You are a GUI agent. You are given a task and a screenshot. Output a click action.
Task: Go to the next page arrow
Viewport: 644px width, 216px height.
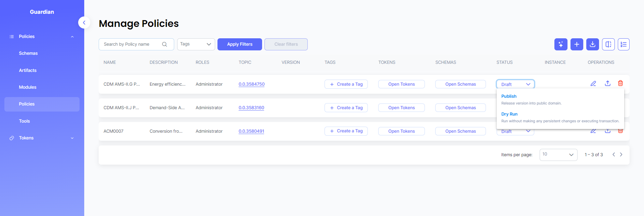click(x=621, y=155)
